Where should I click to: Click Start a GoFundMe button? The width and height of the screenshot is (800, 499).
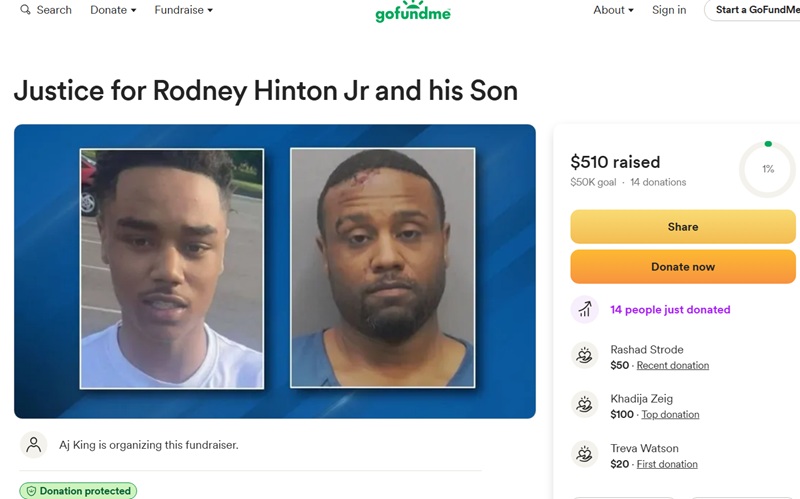753,10
